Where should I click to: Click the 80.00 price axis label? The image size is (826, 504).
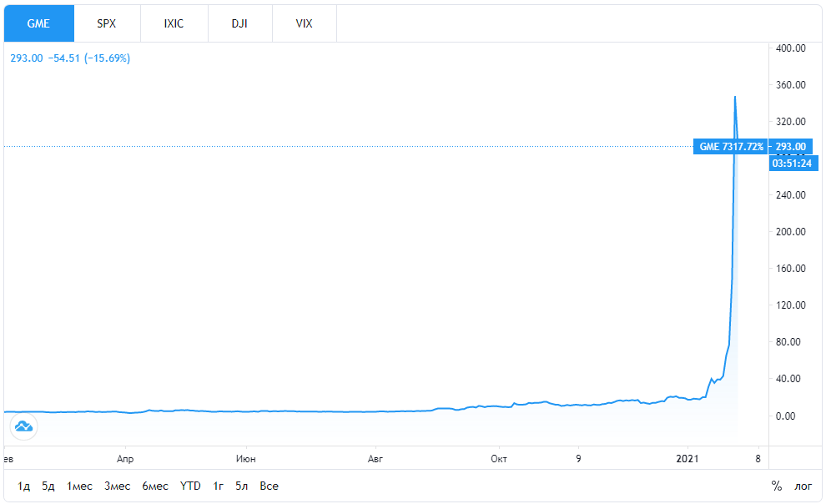pos(788,342)
